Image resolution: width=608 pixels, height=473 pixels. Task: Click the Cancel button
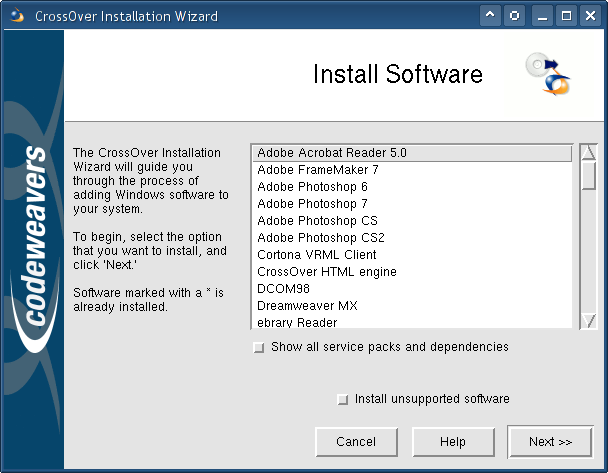pyautogui.click(x=356, y=442)
